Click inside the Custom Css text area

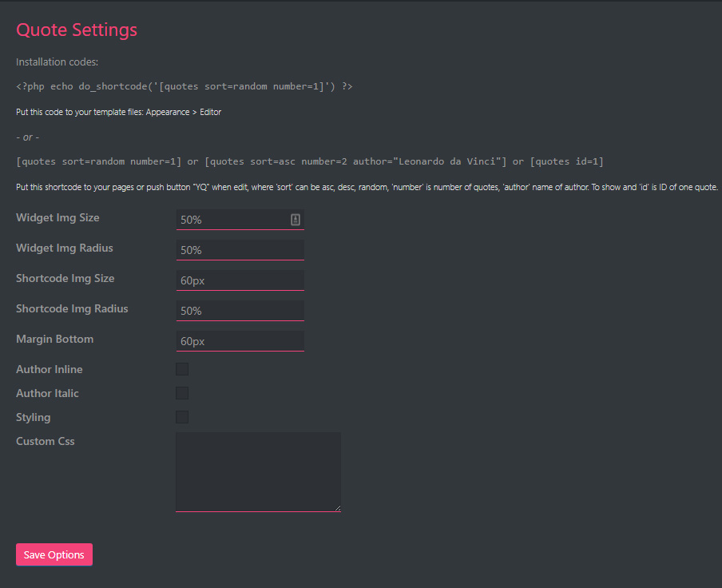click(x=258, y=471)
